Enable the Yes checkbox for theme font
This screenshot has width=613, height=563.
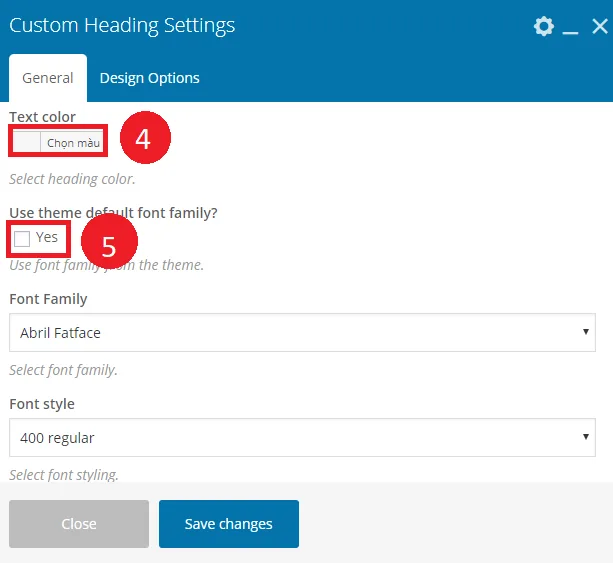[x=22, y=238]
